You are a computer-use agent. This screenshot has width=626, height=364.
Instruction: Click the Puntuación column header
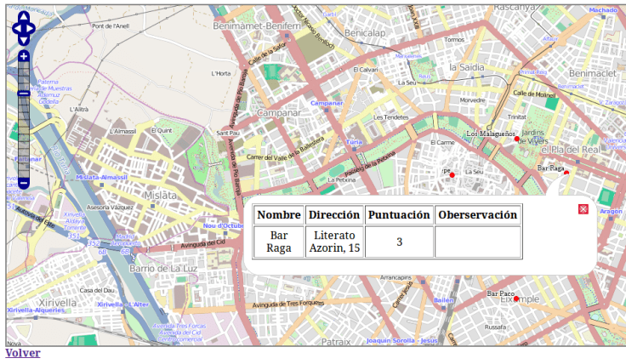(399, 215)
